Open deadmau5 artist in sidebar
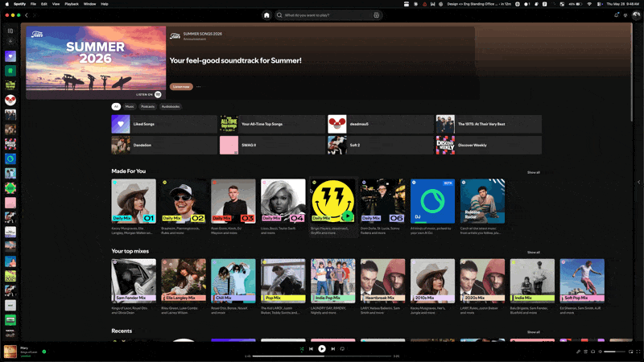 tap(10, 100)
